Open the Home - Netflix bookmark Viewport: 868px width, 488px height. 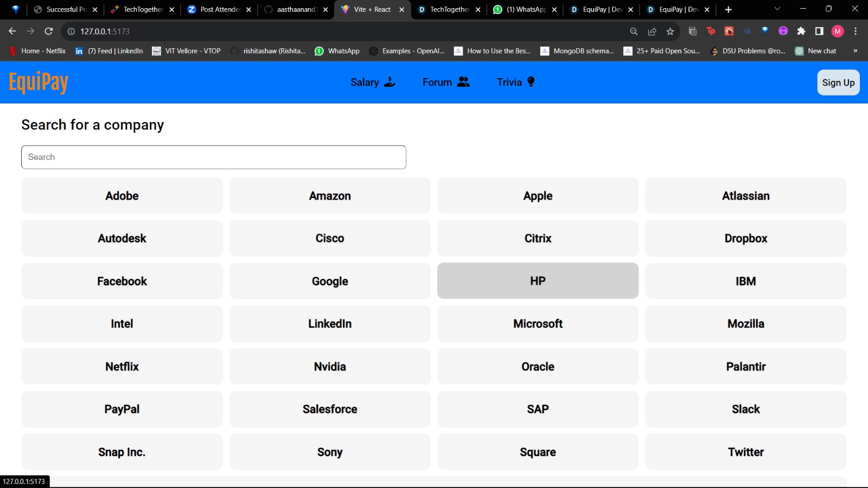pyautogui.click(x=37, y=51)
